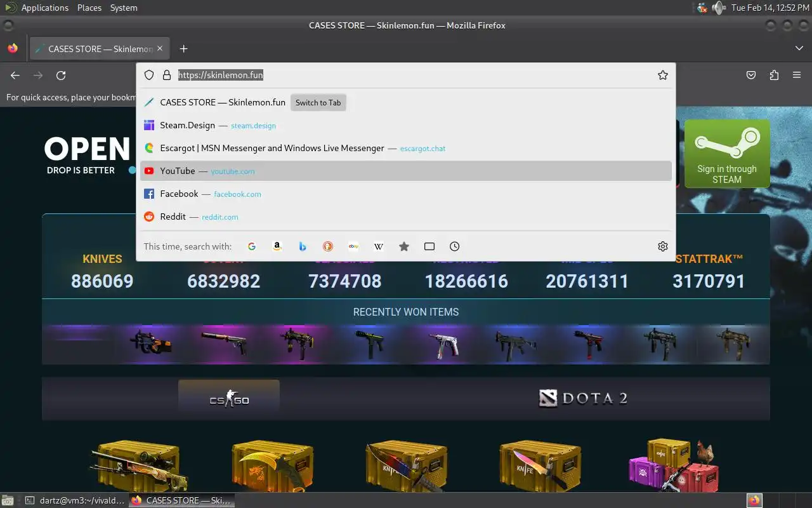Click the Google search engine icon
The height and width of the screenshot is (508, 812).
(x=252, y=246)
